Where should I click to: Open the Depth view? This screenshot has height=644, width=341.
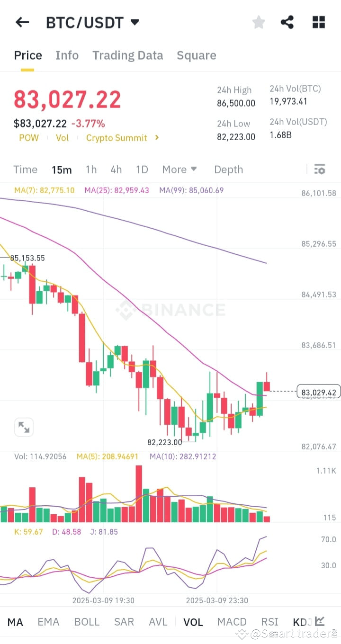click(x=228, y=169)
